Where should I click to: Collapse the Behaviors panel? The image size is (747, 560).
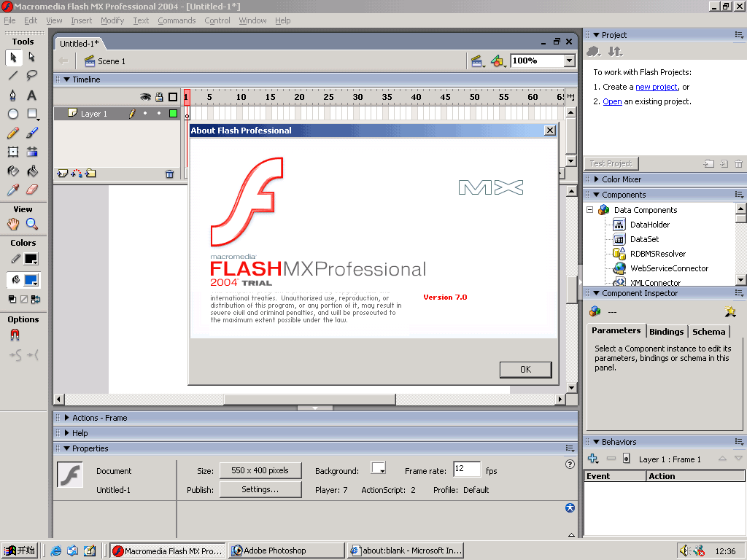point(597,442)
